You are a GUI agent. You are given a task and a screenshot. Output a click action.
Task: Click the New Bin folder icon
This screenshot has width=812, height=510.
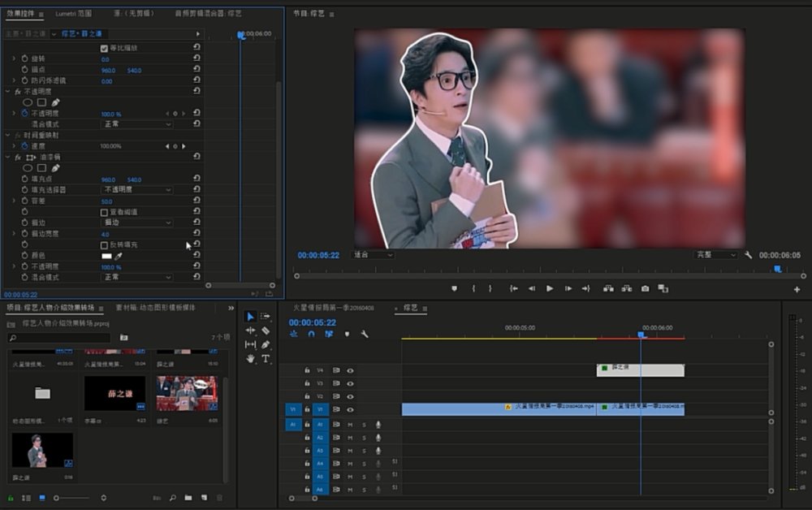(x=188, y=497)
